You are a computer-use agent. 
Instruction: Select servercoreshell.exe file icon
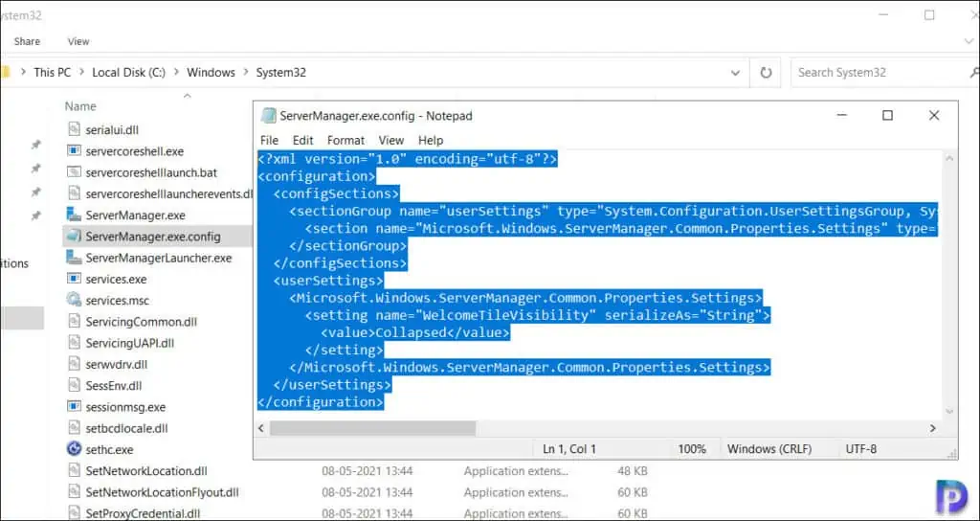coord(75,151)
